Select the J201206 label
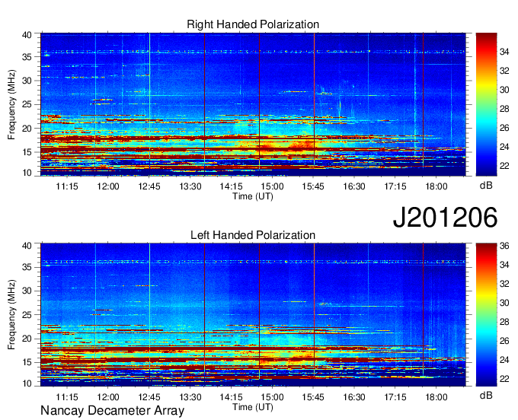 [x=445, y=217]
